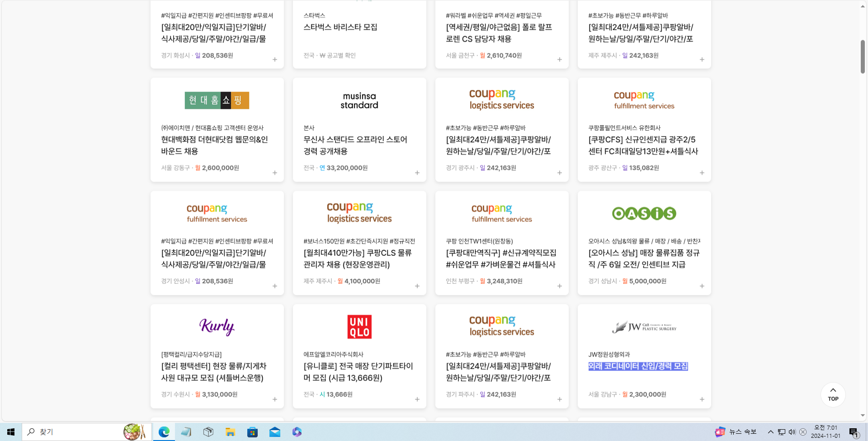Click the UNIQLO logo thumbnail
Image resolution: width=868 pixels, height=441 pixels.
359,327
